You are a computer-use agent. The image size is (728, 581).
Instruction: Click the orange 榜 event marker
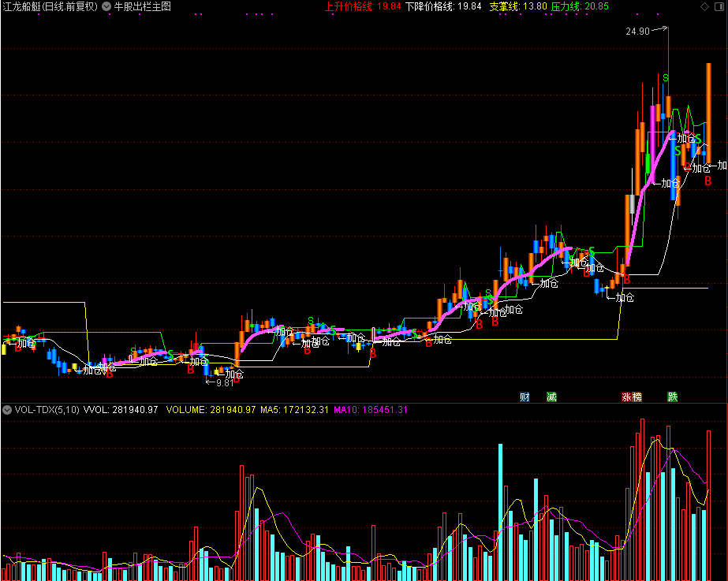point(637,397)
